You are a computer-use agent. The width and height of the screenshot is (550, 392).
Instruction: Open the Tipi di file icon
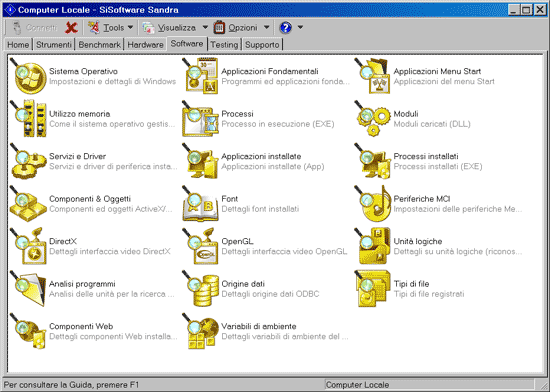pos(373,289)
